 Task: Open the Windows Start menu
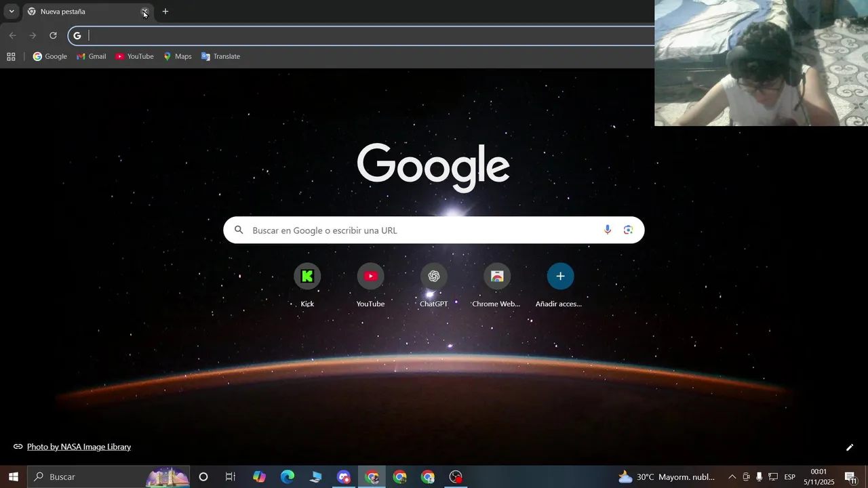click(x=13, y=476)
